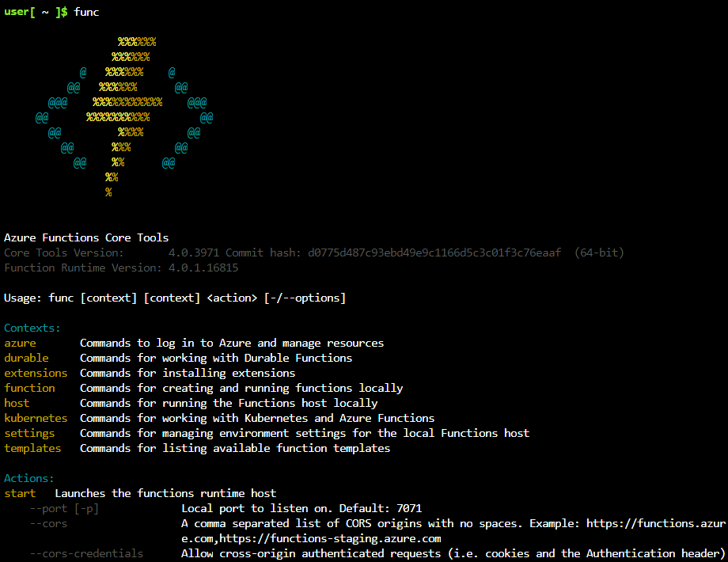728x562 pixels.
Task: Click the 'extensions' context name
Action: [36, 373]
